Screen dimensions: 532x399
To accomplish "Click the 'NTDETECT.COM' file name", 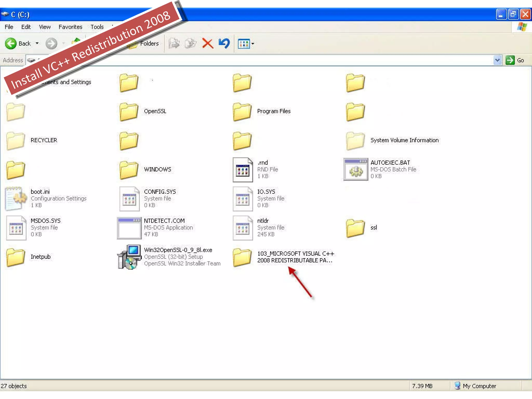I will 164,221.
